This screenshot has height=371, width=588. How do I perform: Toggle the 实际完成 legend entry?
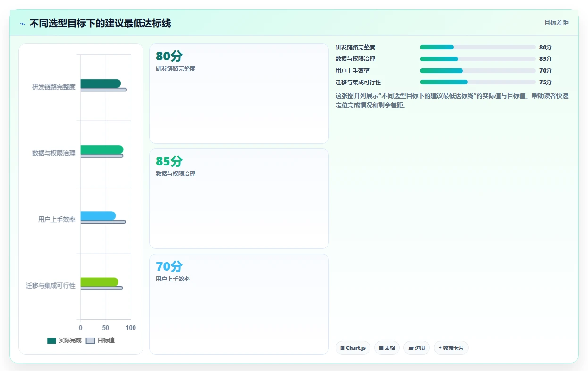[x=64, y=340]
